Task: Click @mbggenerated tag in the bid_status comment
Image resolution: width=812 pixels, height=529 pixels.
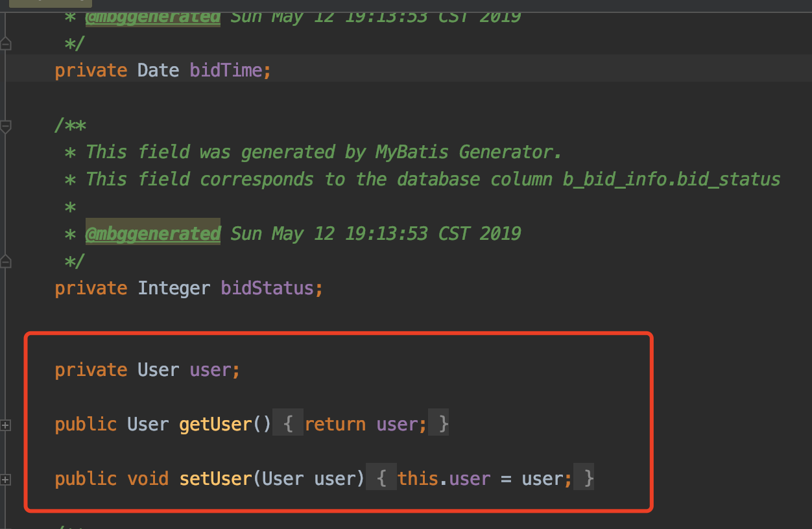Action: tap(153, 233)
